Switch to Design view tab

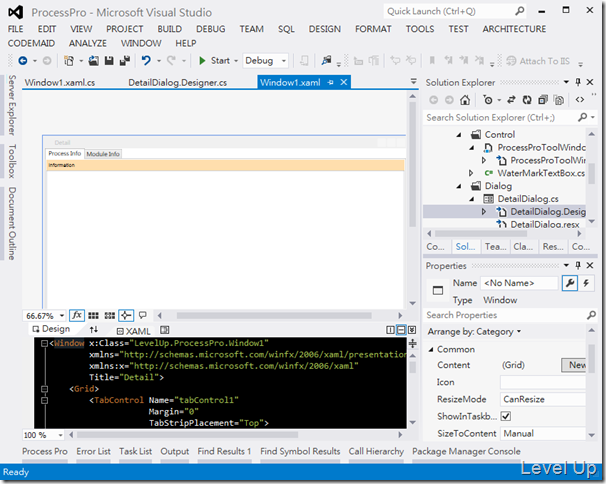[52, 329]
